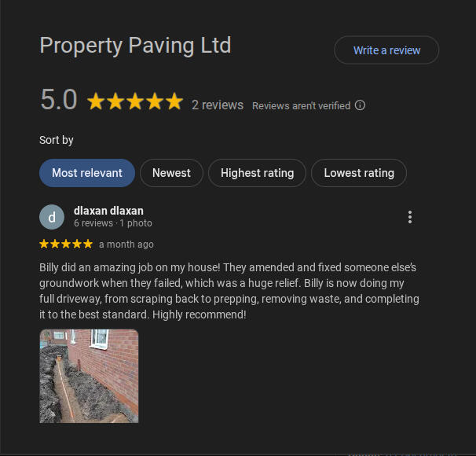Open the three-dot menu on dlaxan's review
This screenshot has height=456, width=476.
pos(410,217)
